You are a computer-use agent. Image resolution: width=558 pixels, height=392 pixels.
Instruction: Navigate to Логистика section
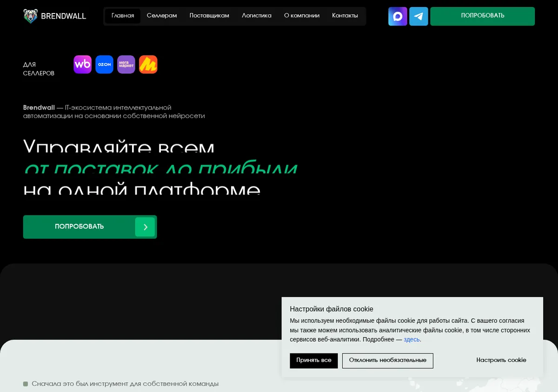coord(257,16)
